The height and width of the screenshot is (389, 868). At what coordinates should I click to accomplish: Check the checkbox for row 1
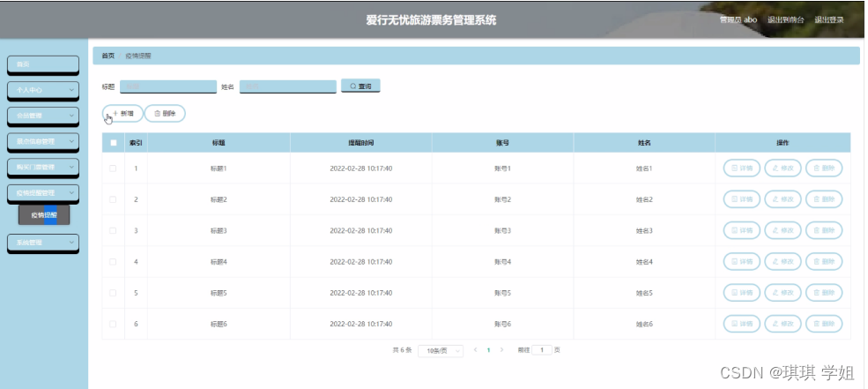click(113, 168)
